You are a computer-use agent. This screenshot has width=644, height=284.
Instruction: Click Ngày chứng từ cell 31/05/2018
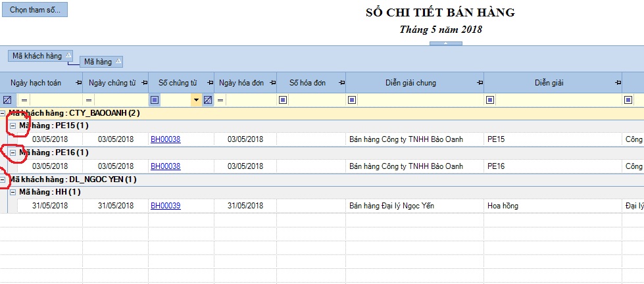(116, 206)
